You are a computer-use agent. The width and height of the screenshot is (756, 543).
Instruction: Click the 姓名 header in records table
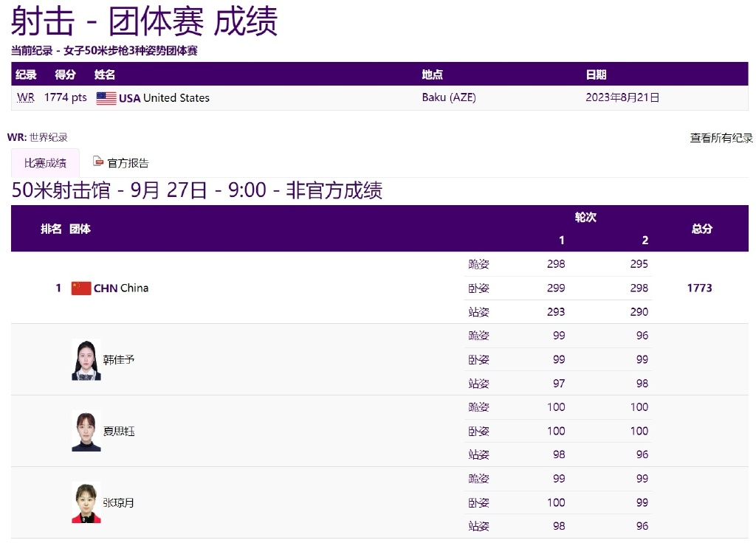(x=105, y=75)
